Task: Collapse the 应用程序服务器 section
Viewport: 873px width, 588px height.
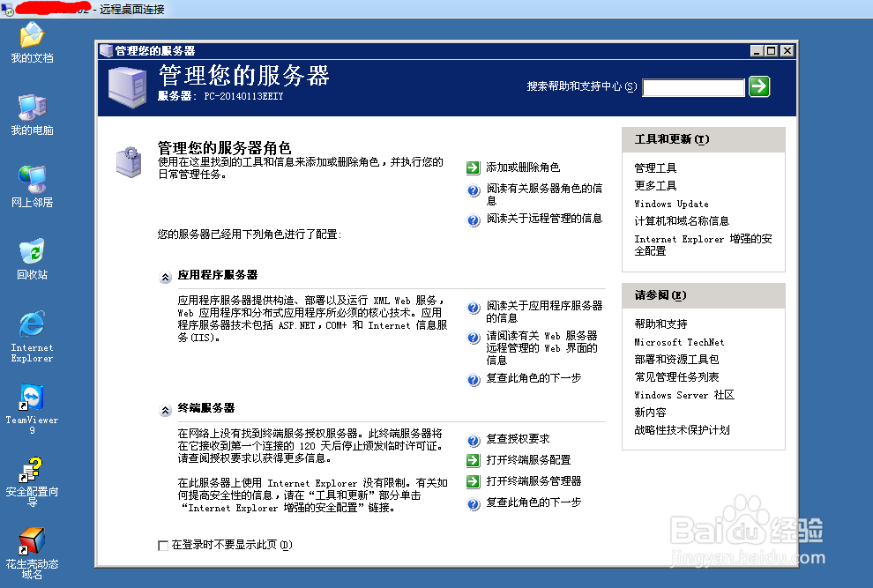Action: 164,277
